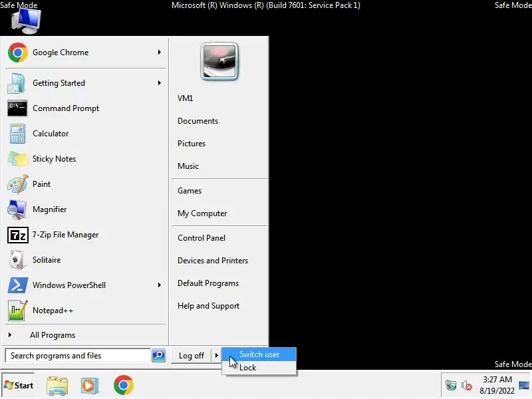The width and height of the screenshot is (532, 399).
Task: Open the Calculator icon
Action: click(17, 134)
